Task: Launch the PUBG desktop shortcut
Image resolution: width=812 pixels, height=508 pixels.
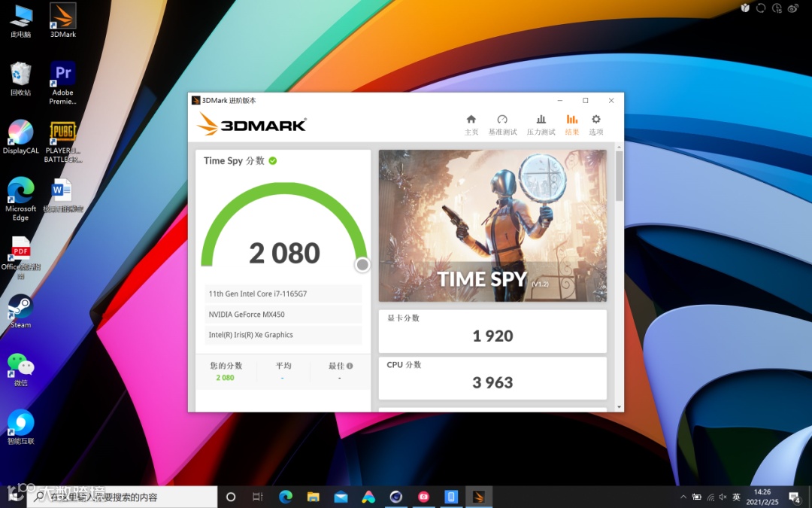Action: (63, 141)
